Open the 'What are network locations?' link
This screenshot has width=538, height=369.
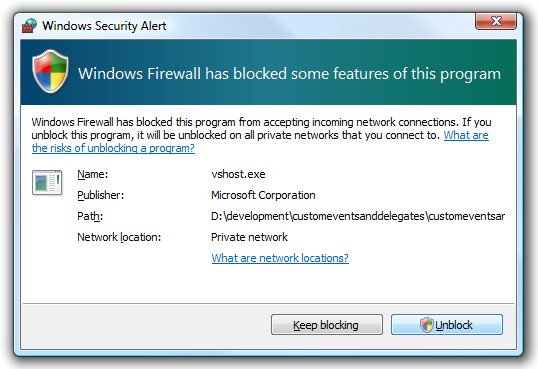(280, 258)
